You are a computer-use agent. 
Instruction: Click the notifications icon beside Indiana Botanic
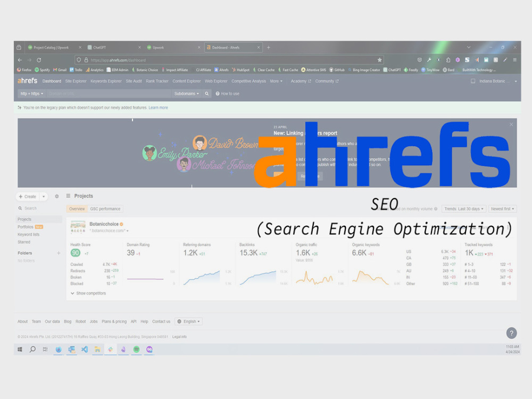click(472, 81)
